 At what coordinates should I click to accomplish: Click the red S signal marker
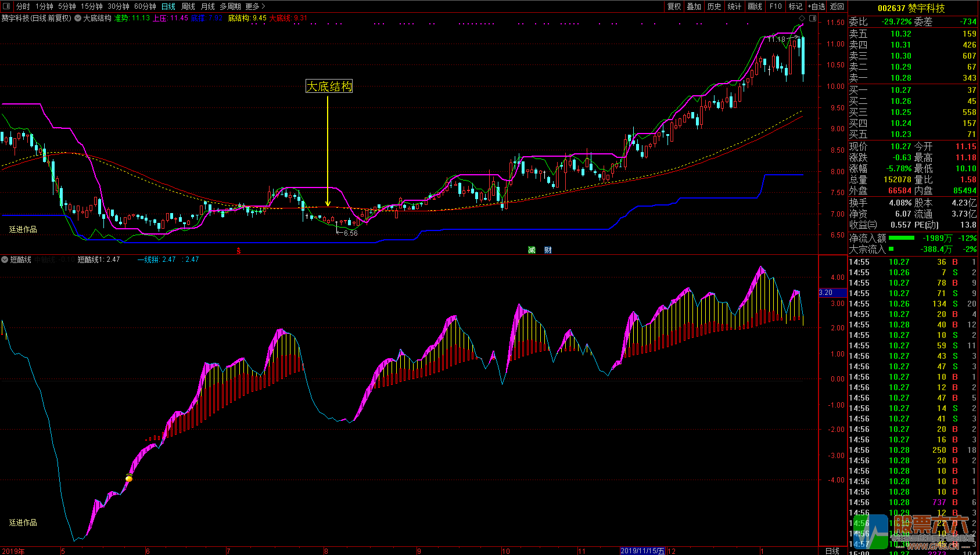(238, 251)
